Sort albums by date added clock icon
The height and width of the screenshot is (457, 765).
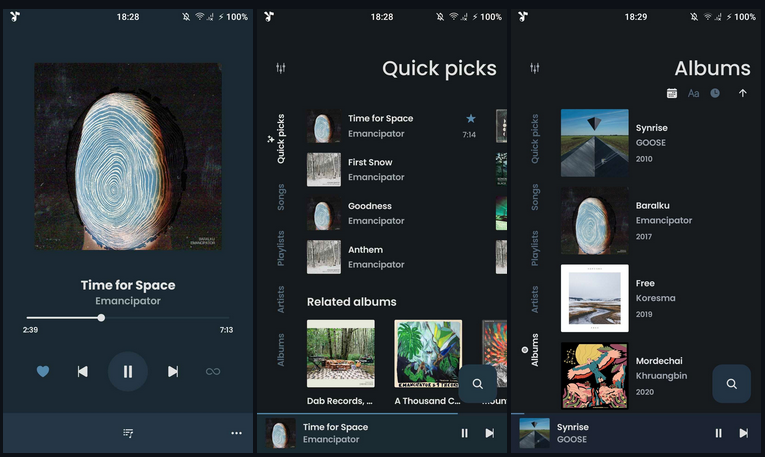715,93
